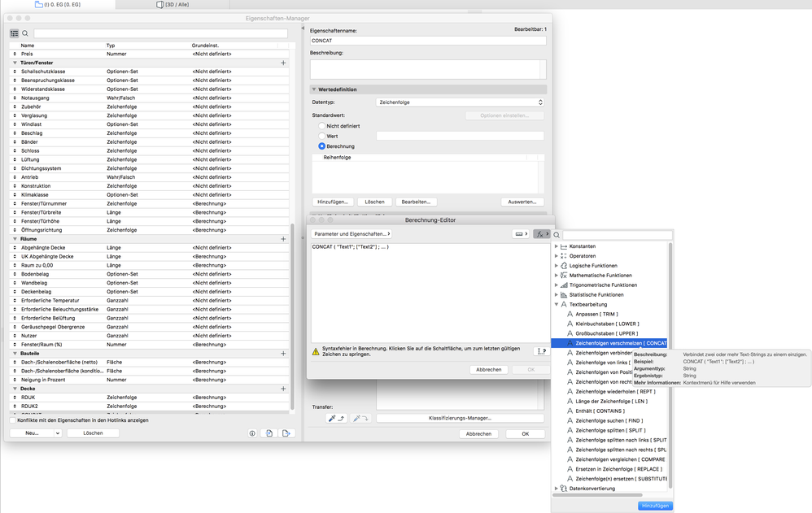The height and width of the screenshot is (513, 812).
Task: Add property to Bauteile group with plus
Action: tap(283, 354)
